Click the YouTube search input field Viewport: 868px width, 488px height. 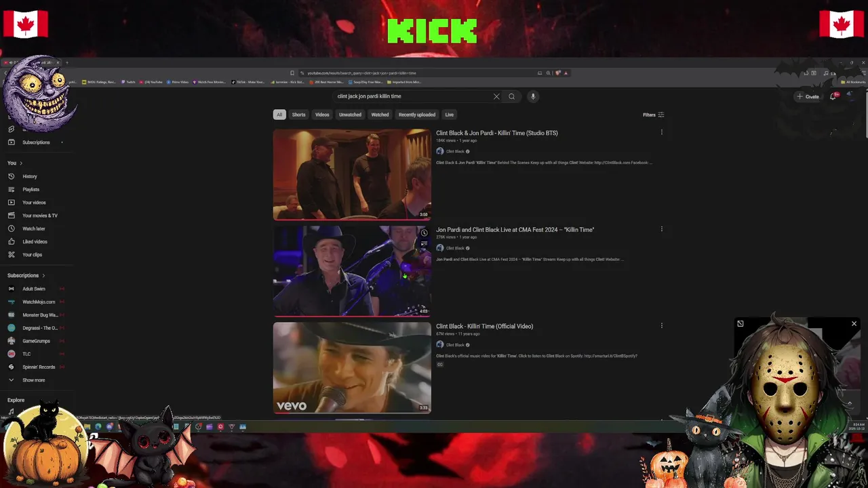414,96
